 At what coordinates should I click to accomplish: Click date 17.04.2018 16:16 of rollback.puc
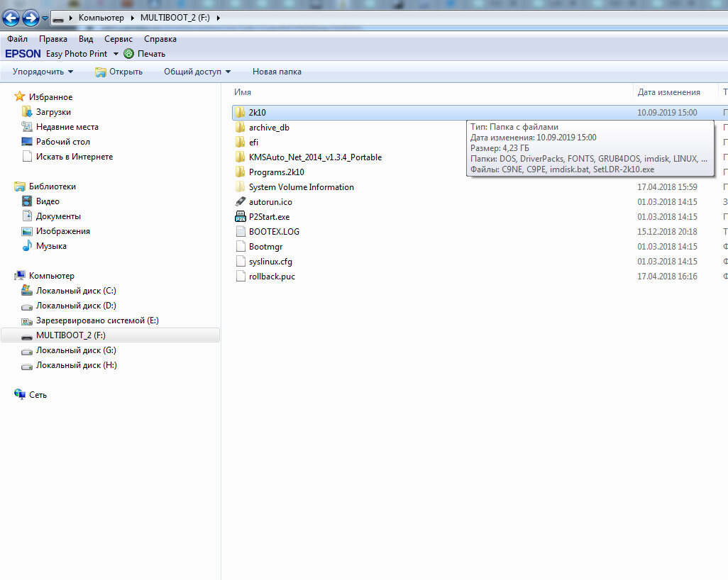click(x=667, y=276)
